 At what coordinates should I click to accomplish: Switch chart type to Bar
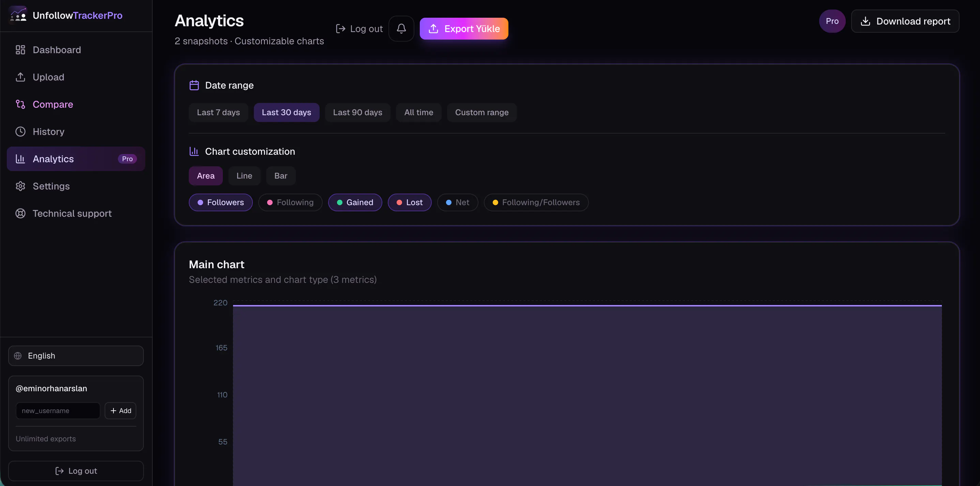281,176
